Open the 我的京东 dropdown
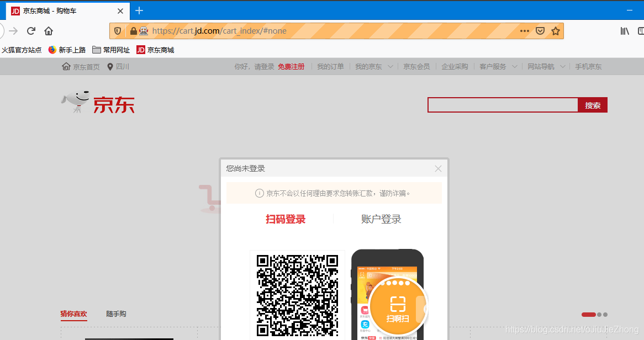The height and width of the screenshot is (340, 644). pyautogui.click(x=372, y=66)
